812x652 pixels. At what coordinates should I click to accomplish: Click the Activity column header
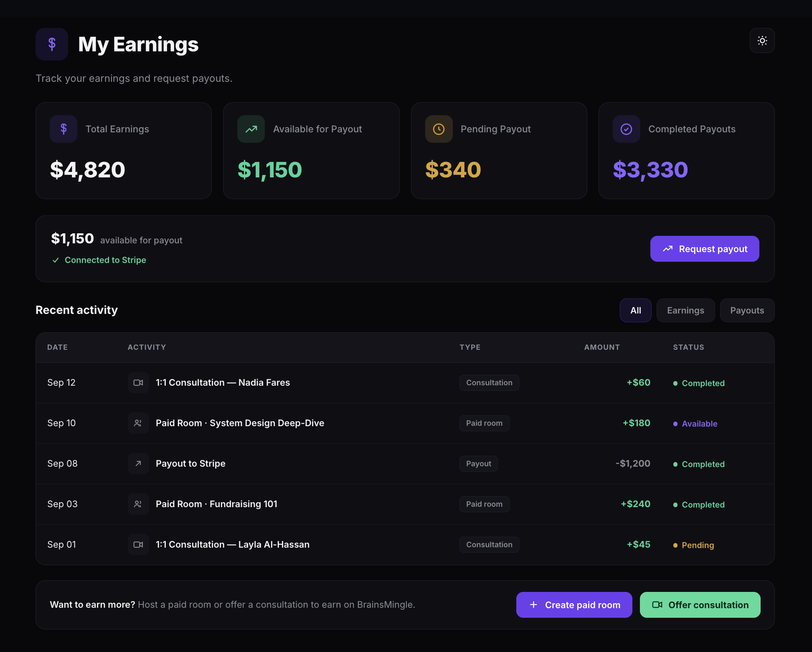pyautogui.click(x=147, y=347)
